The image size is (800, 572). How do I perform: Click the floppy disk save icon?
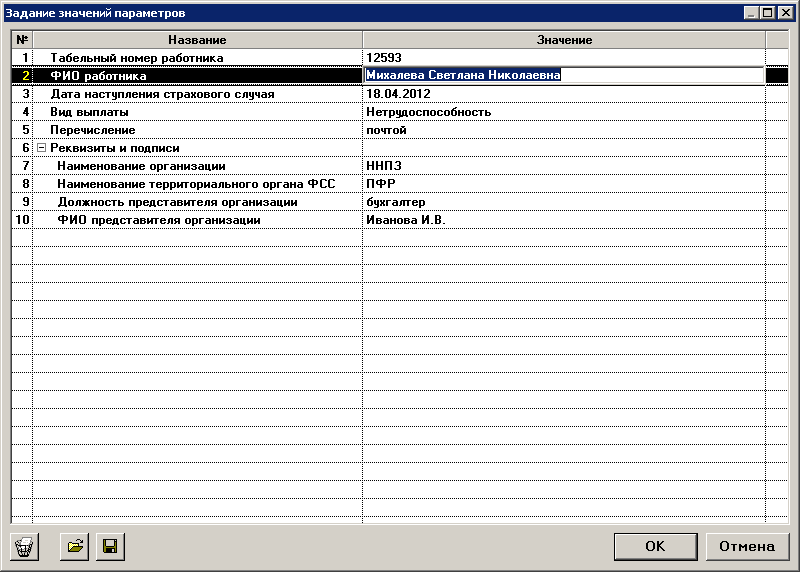click(109, 547)
